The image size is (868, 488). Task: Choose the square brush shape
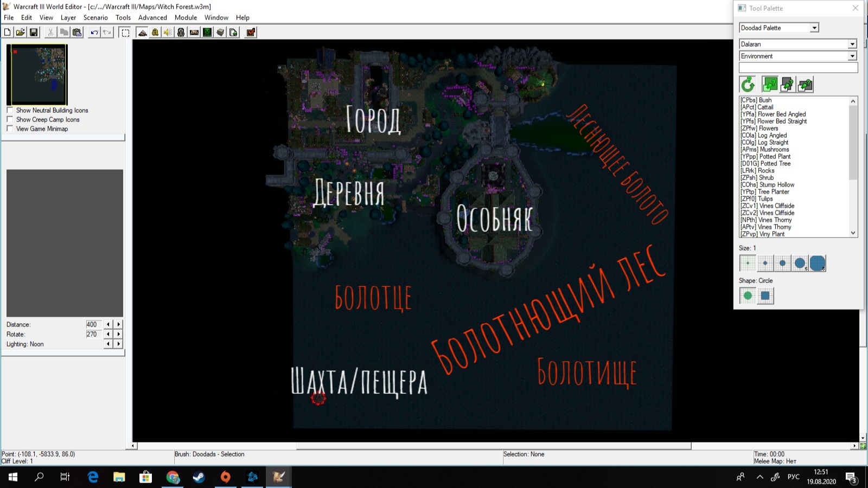coord(765,296)
